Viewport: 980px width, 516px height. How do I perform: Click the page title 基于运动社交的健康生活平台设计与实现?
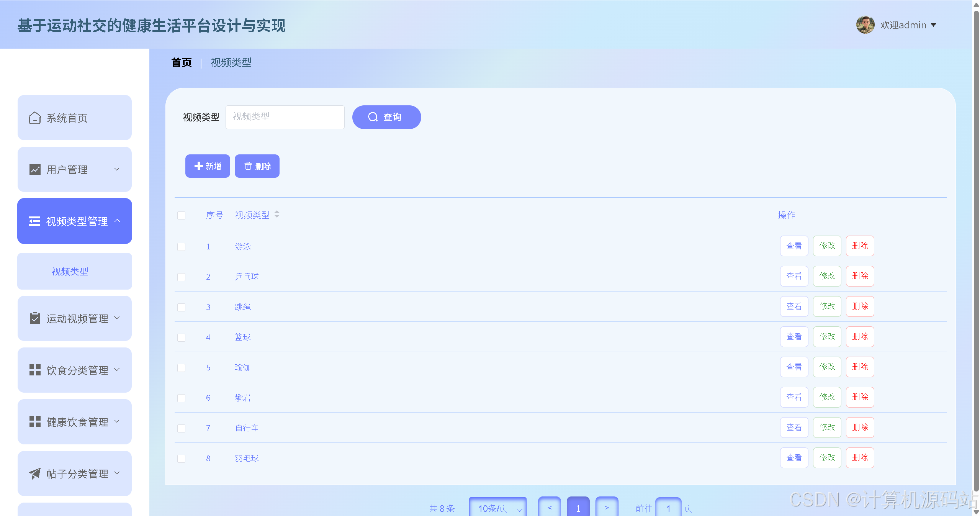tap(151, 26)
